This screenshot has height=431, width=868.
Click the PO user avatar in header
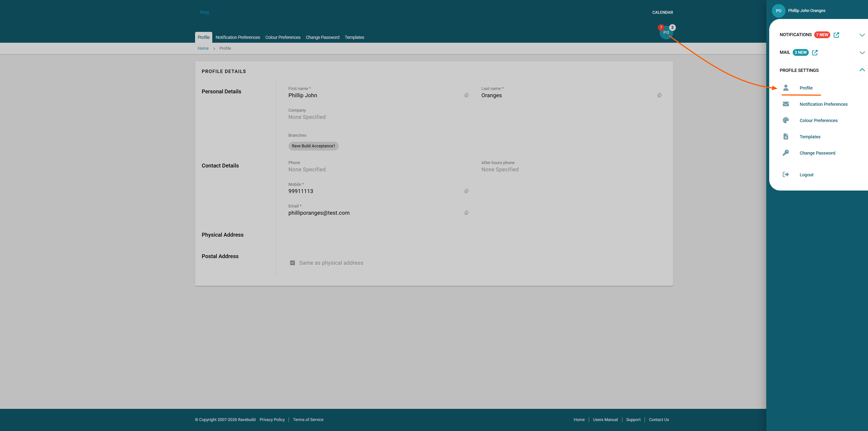coord(666,33)
